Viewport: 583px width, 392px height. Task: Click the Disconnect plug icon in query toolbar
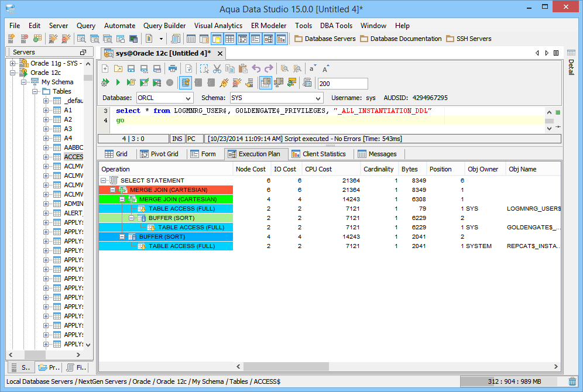pos(237,82)
